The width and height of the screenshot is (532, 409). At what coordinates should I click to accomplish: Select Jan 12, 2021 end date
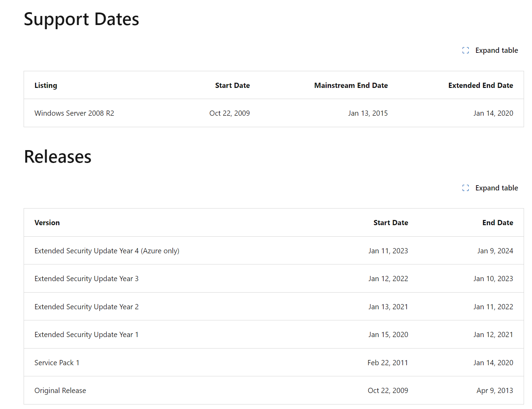(x=493, y=335)
